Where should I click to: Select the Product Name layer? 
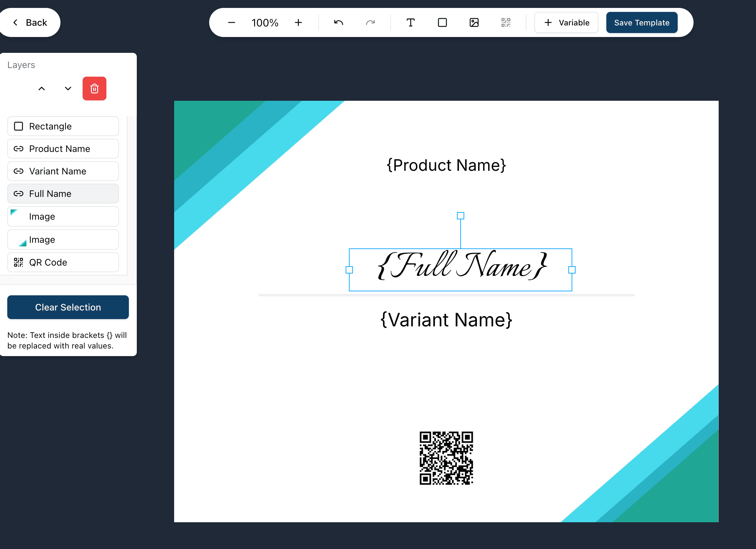pyautogui.click(x=63, y=149)
